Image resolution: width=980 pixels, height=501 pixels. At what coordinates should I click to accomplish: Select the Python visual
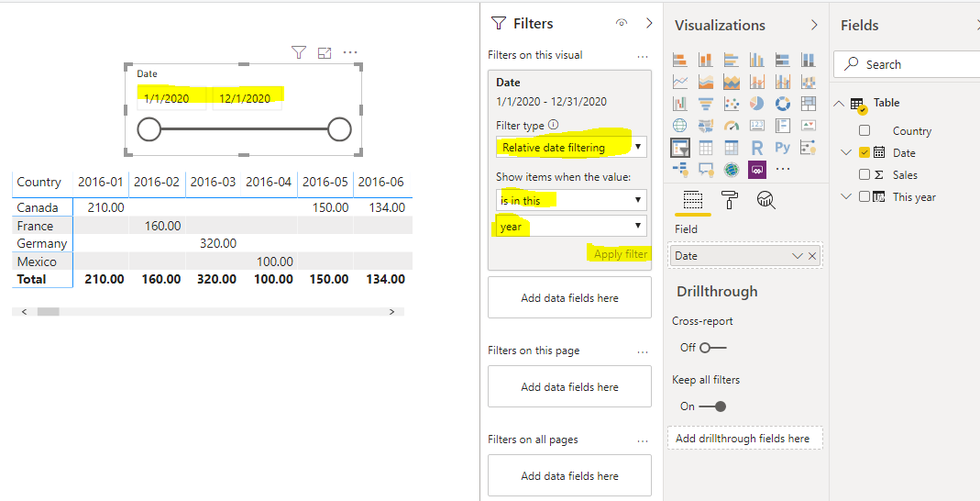(783, 148)
